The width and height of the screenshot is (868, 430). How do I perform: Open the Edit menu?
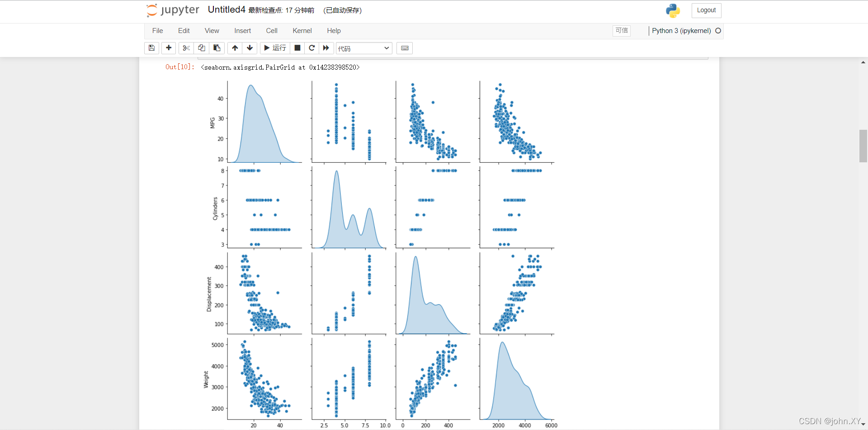(184, 31)
